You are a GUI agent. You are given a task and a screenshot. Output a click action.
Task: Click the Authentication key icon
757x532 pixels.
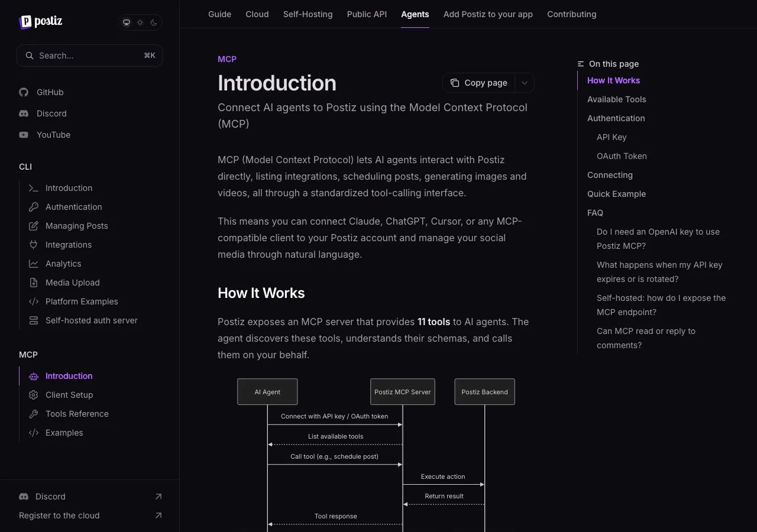pos(34,207)
